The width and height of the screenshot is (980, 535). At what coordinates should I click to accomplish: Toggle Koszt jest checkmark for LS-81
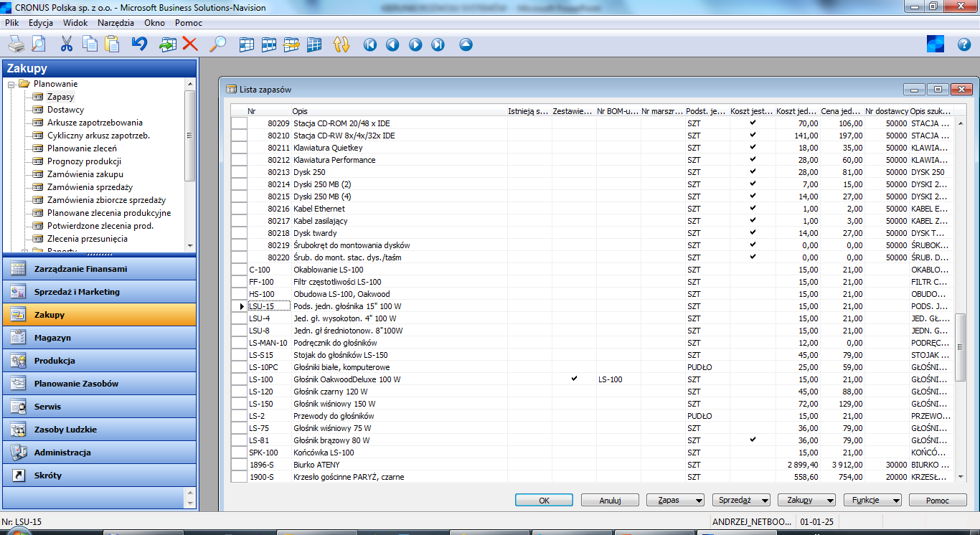[753, 440]
